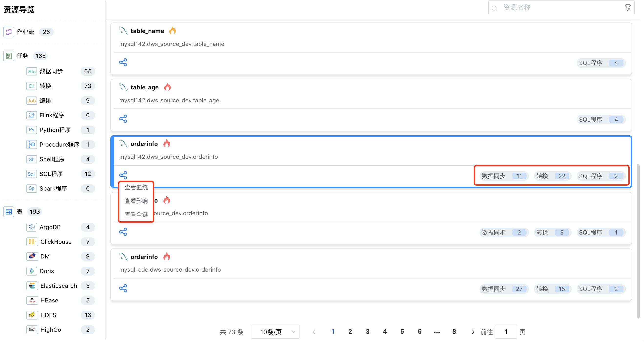Click the flame icon beside table_age
The height and width of the screenshot is (342, 644).
(x=168, y=87)
